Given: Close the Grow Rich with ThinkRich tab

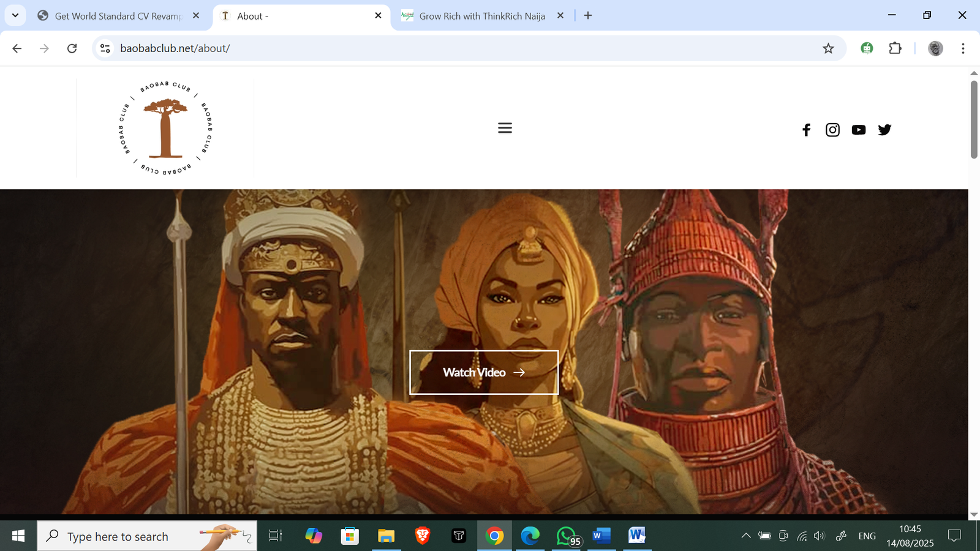Looking at the screenshot, I should click(560, 16).
